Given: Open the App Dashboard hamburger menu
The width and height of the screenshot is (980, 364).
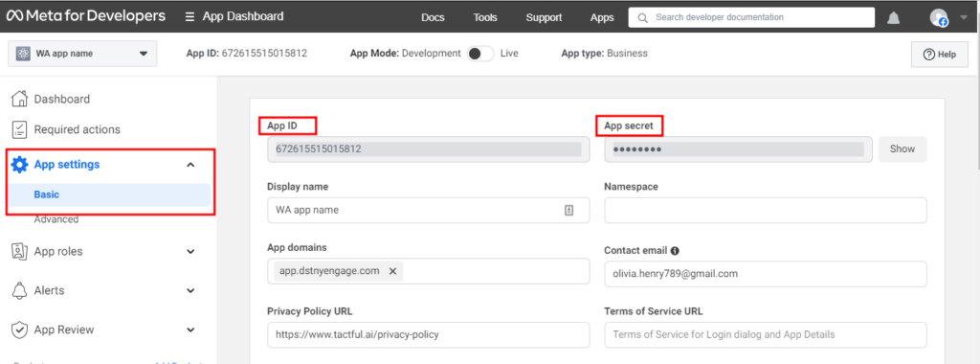Looking at the screenshot, I should [190, 17].
